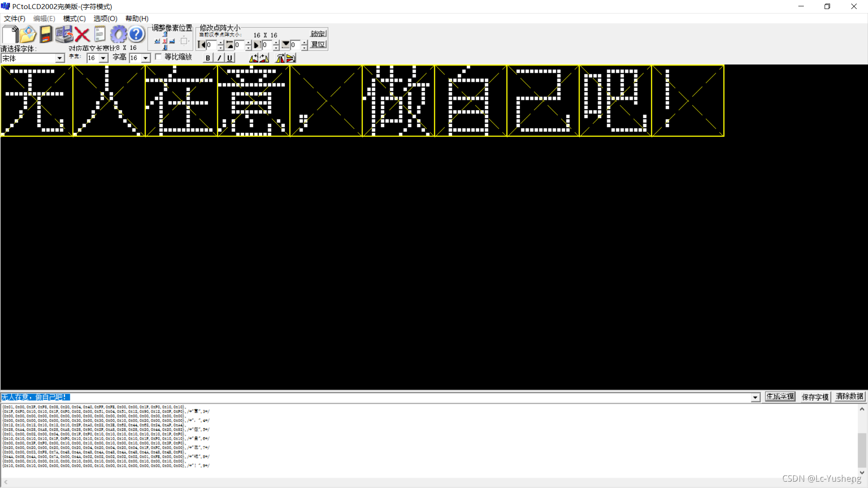868x488 pixels.
Task: Click the Save floppy disk icon
Action: click(x=46, y=34)
